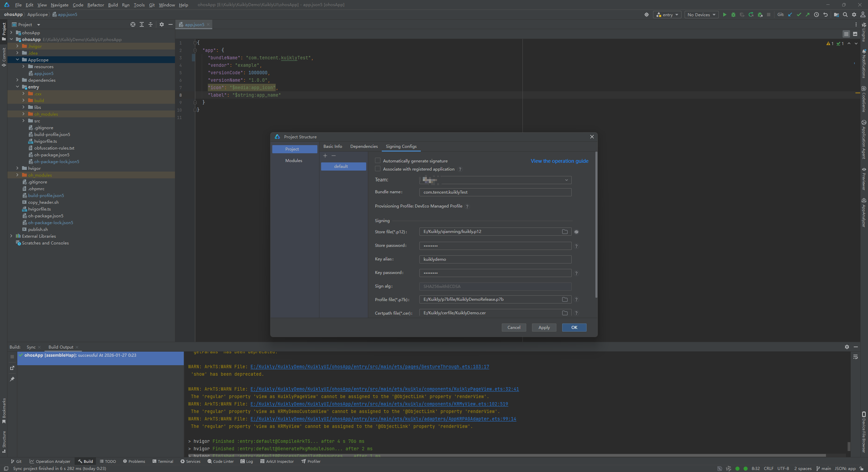Screen dimensions: 868x472
Task: Click the green Run button in toolbar
Action: click(725, 15)
